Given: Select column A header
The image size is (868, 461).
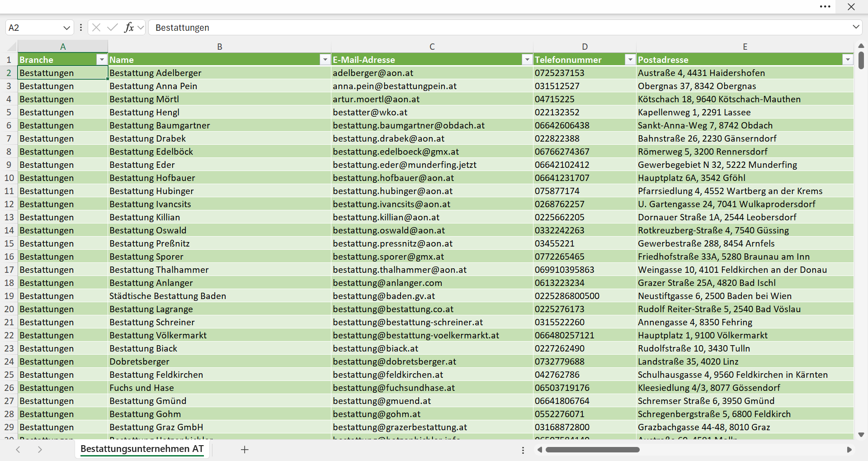Looking at the screenshot, I should coord(63,47).
